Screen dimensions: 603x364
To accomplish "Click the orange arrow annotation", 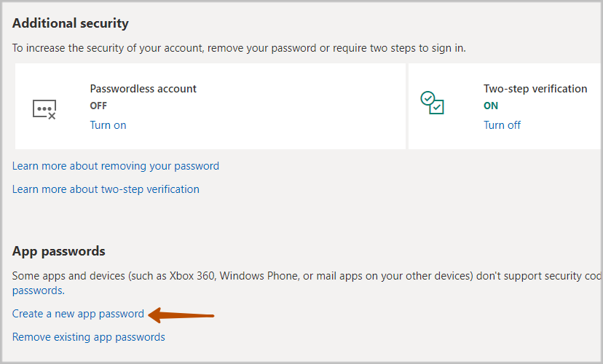I will 181,315.
